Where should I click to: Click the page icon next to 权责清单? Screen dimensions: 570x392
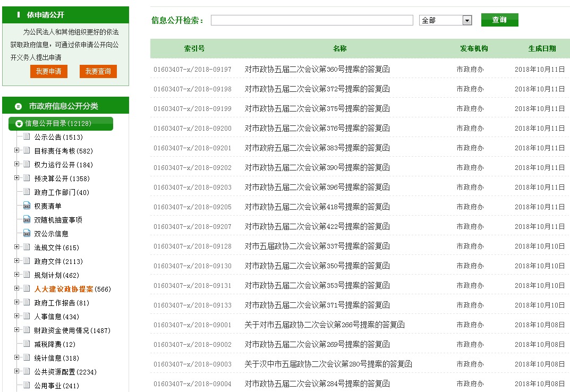coord(27,206)
